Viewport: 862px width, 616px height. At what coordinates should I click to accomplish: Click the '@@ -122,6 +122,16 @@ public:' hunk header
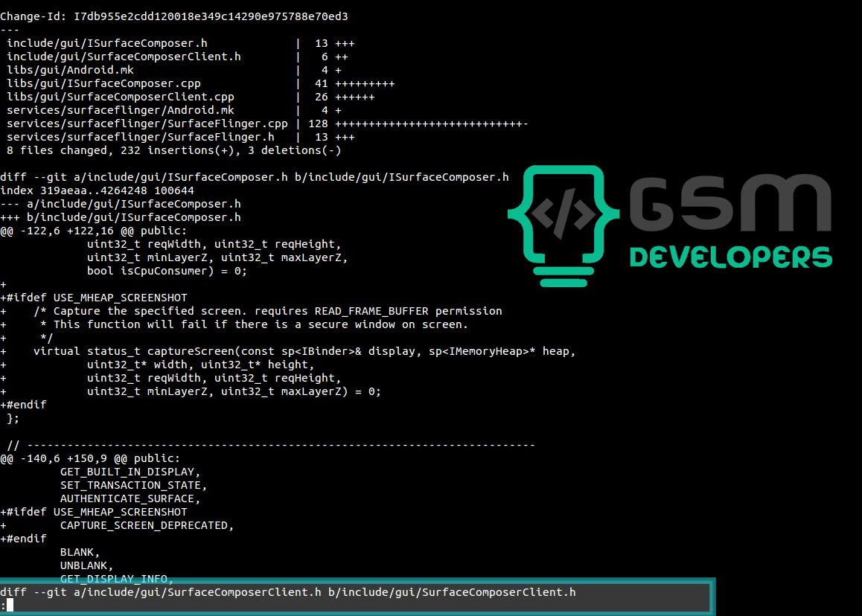tap(94, 231)
